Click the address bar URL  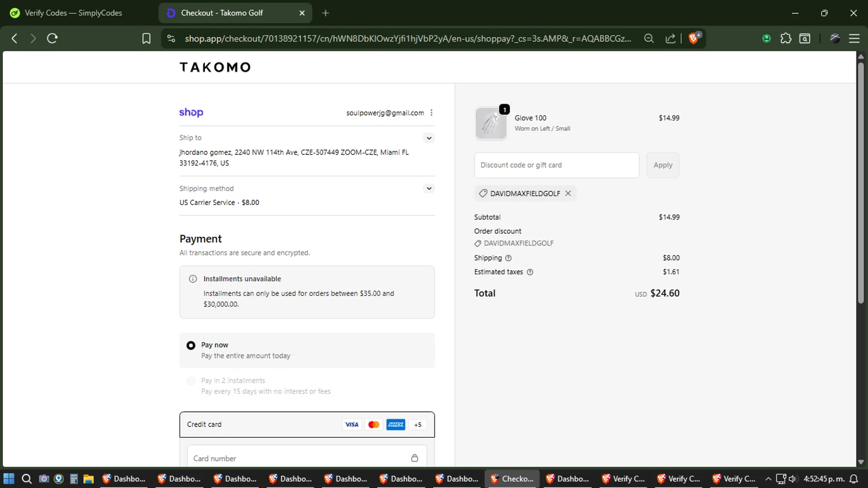click(408, 38)
